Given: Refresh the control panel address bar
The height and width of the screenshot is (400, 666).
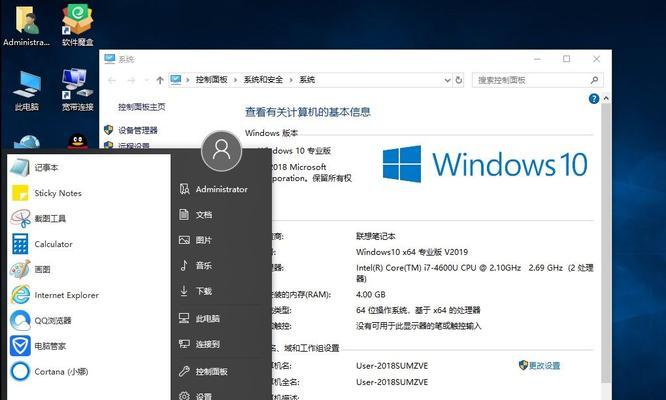Looking at the screenshot, I should click(459, 80).
